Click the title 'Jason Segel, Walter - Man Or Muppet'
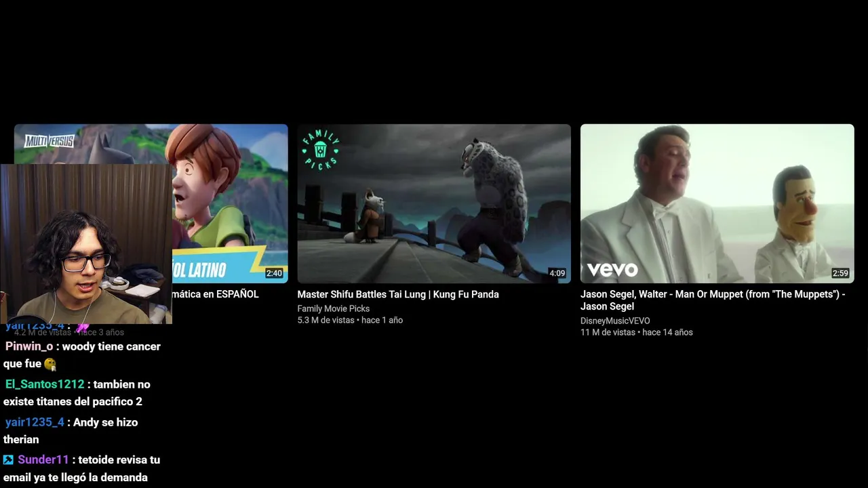Viewport: 868px width, 488px height. 713,300
